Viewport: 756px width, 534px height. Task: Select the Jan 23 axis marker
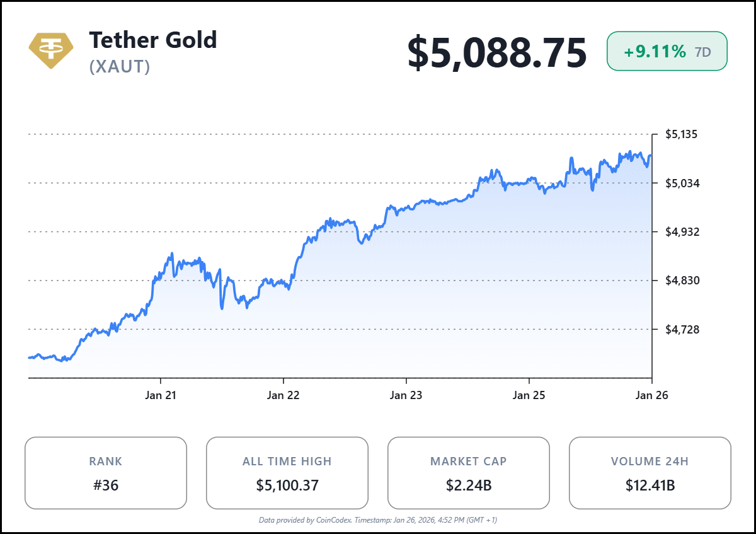(x=406, y=395)
